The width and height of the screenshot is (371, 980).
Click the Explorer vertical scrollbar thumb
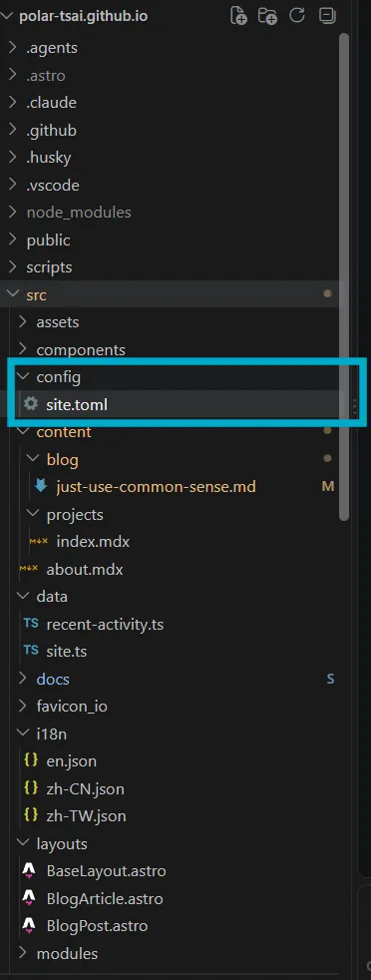[344, 275]
